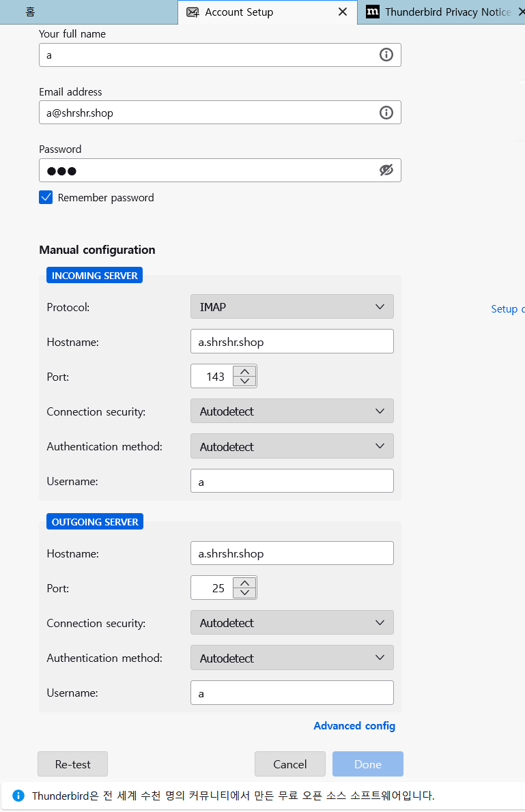
Task: Increase the incoming port number
Action: [244, 371]
